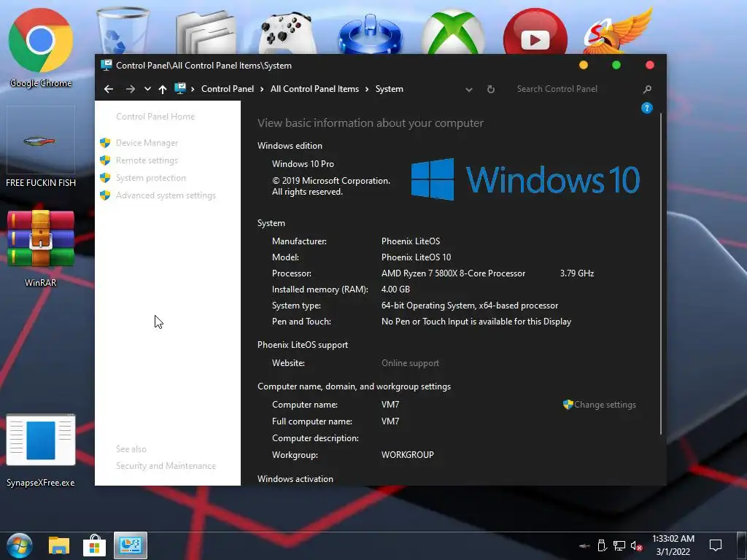Expand the chevron before Control Panel breadcrumb
This screenshot has width=747, height=560.
pyautogui.click(x=193, y=89)
